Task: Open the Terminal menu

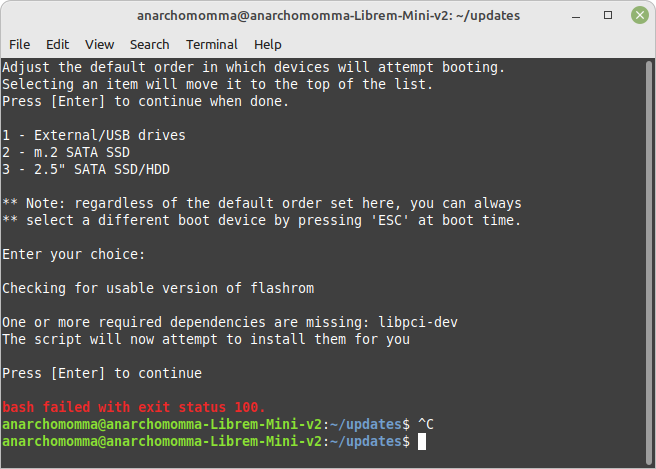Action: pyautogui.click(x=212, y=44)
